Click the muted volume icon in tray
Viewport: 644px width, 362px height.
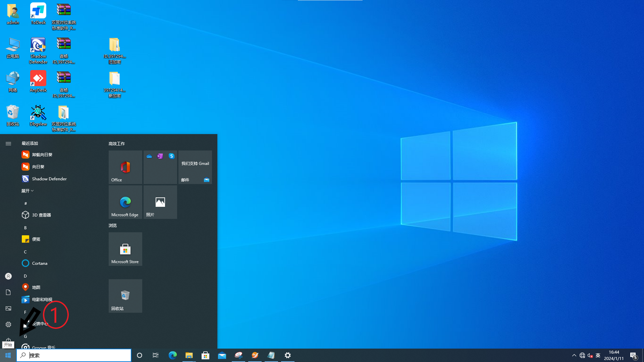pos(590,355)
